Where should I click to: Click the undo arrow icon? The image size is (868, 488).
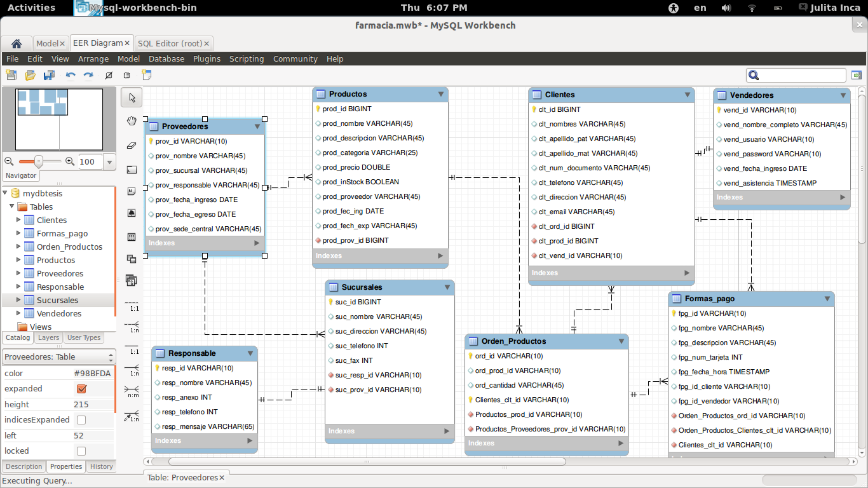pyautogui.click(x=71, y=75)
